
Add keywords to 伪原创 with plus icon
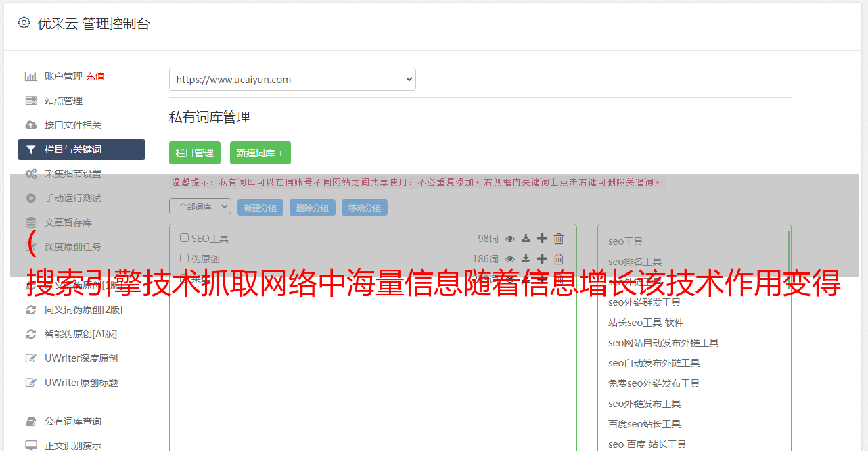[x=542, y=259]
